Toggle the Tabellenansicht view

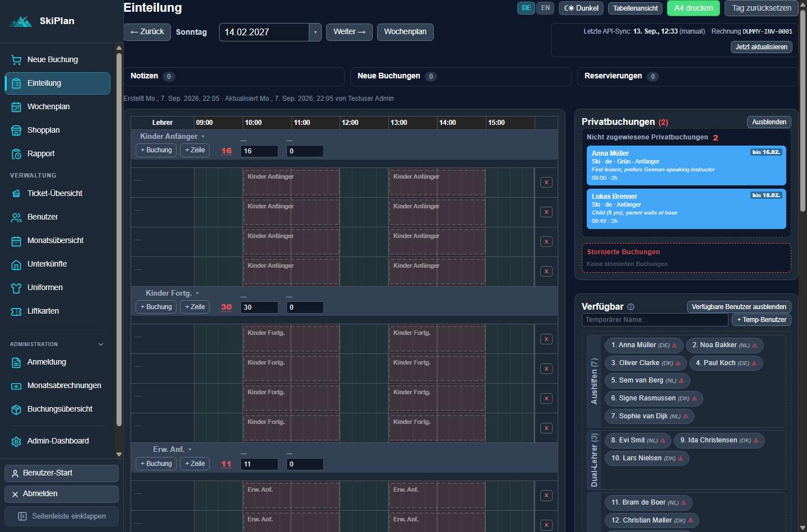[636, 8]
